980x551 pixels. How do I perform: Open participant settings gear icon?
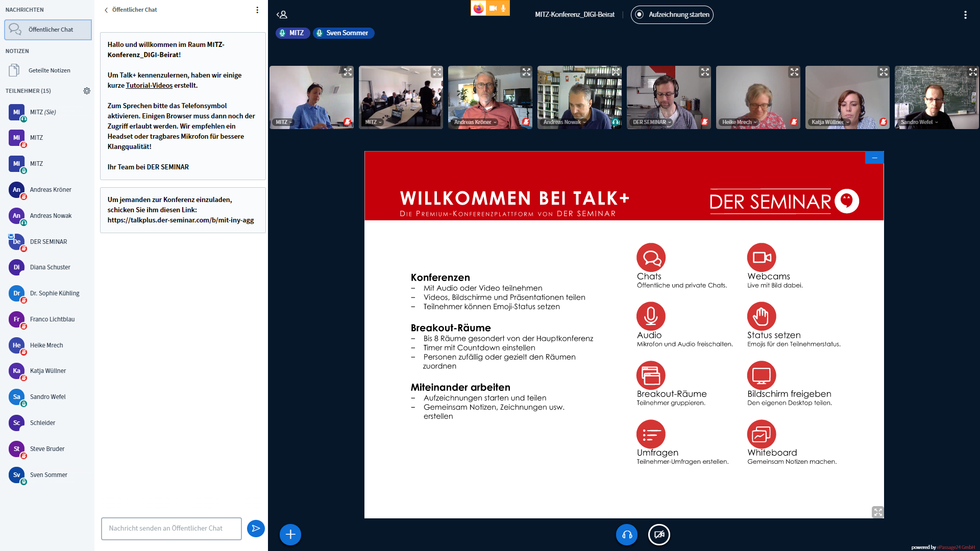[x=87, y=91]
